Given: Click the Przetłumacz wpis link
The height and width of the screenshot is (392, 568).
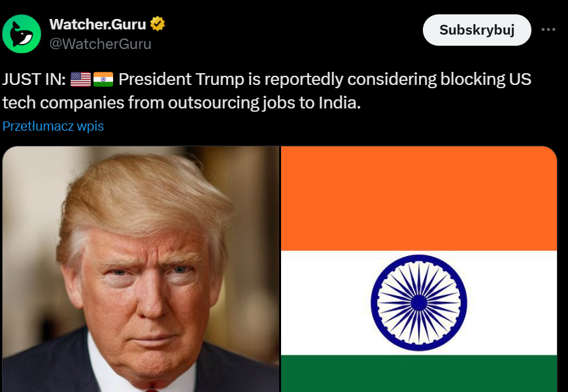Looking at the screenshot, I should click(53, 126).
